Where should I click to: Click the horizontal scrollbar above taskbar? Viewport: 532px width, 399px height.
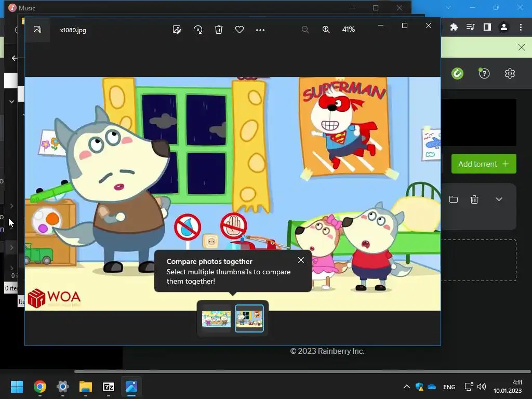pyautogui.click(x=302, y=371)
